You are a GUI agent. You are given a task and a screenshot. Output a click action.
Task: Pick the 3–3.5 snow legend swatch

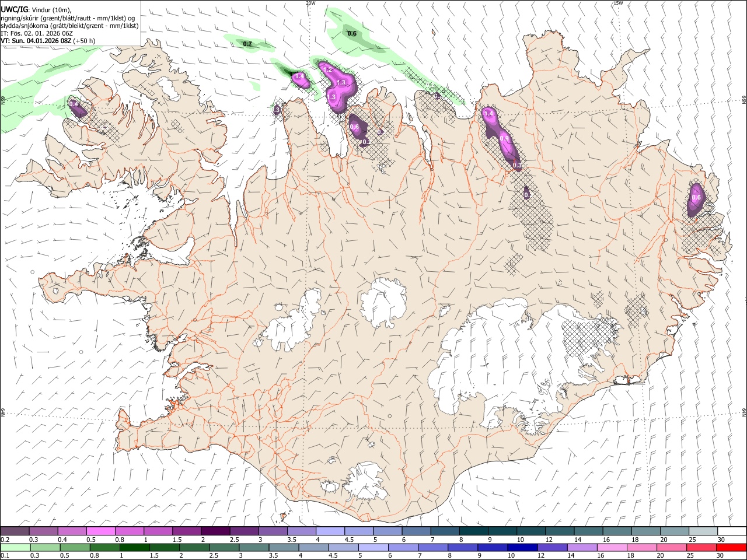273,531
